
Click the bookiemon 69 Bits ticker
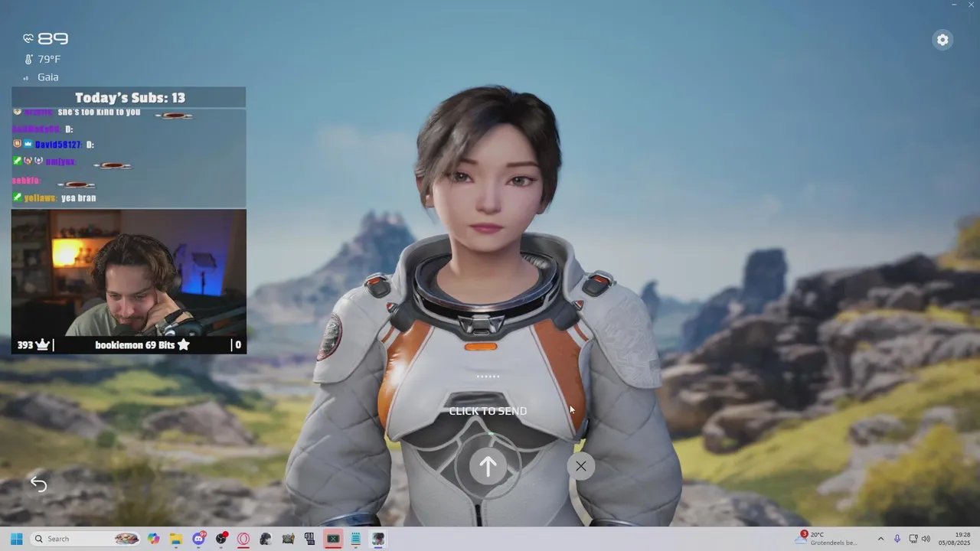pos(142,345)
